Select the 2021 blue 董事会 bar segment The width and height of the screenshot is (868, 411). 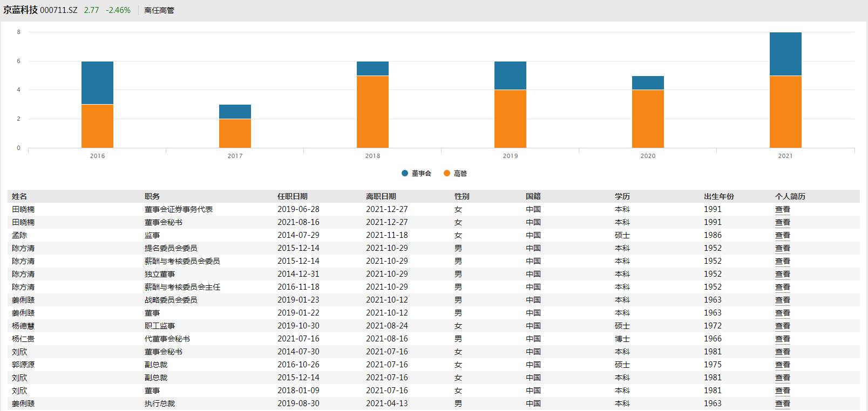pyautogui.click(x=785, y=54)
